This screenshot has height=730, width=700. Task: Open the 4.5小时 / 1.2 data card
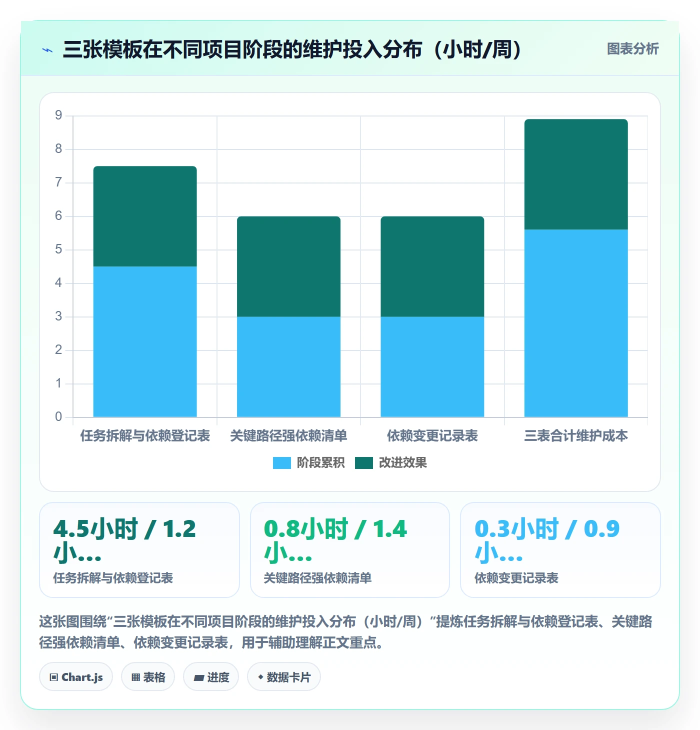[x=139, y=550]
